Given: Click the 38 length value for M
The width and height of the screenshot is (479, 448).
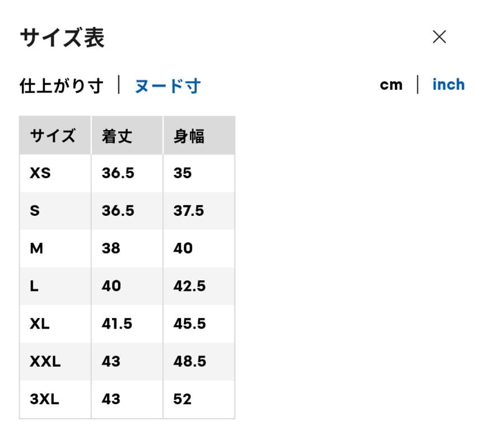Looking at the screenshot, I should pyautogui.click(x=111, y=248).
